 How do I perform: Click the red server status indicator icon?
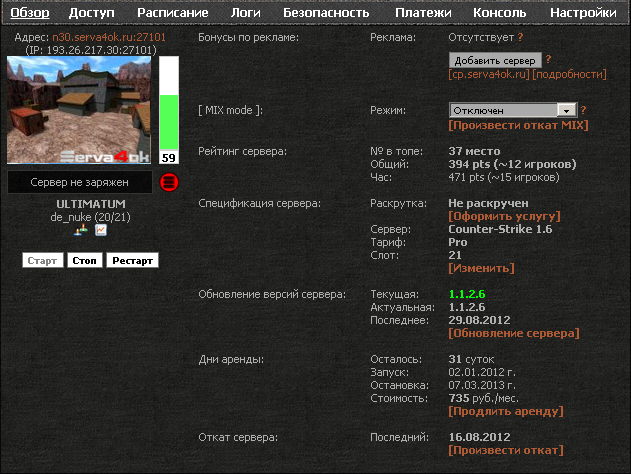tap(169, 182)
